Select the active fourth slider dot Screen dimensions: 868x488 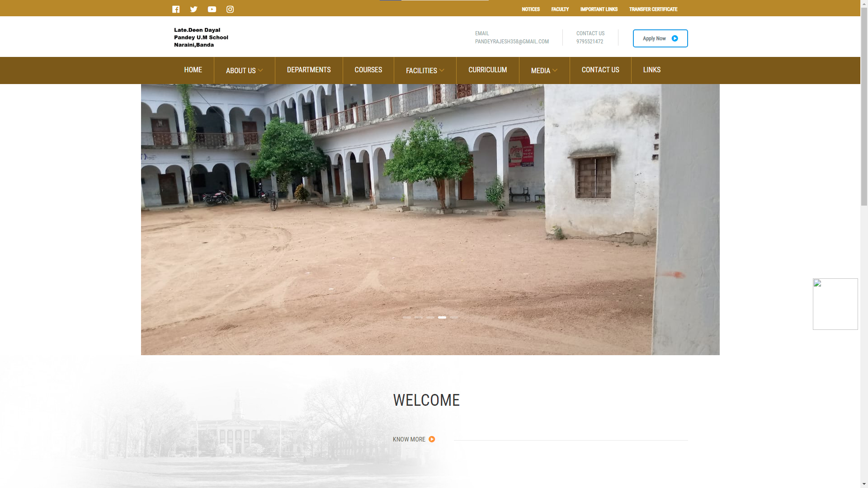442,318
